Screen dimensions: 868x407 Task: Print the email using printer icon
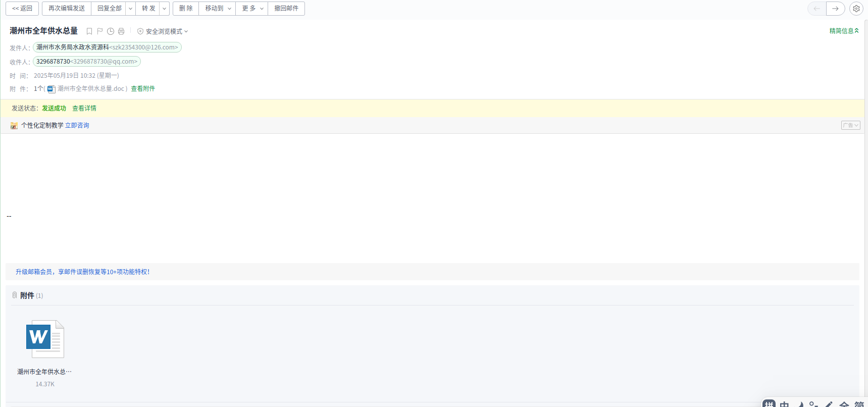tap(121, 31)
